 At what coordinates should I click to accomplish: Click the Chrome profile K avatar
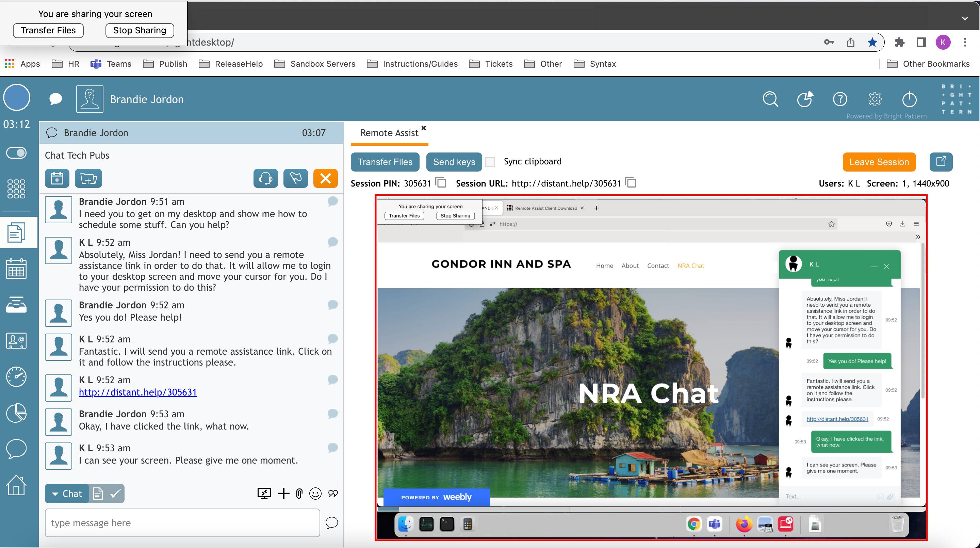click(x=943, y=42)
